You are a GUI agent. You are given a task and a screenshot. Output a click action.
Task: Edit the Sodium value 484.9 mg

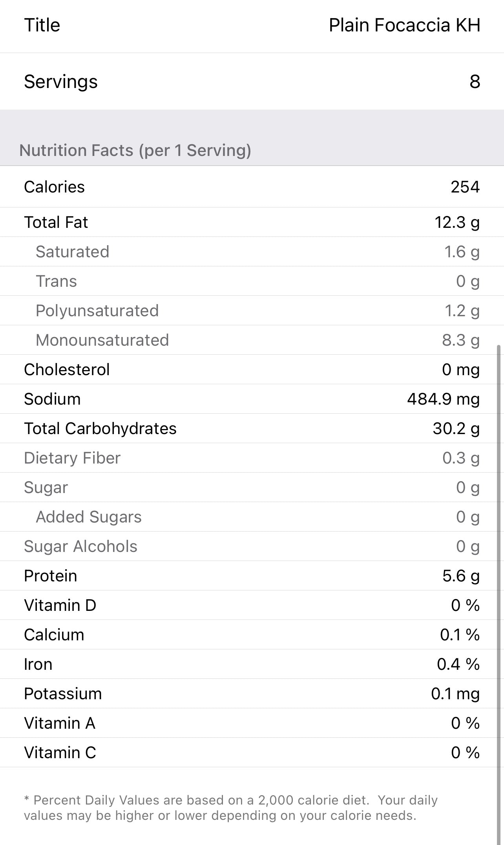click(x=443, y=399)
